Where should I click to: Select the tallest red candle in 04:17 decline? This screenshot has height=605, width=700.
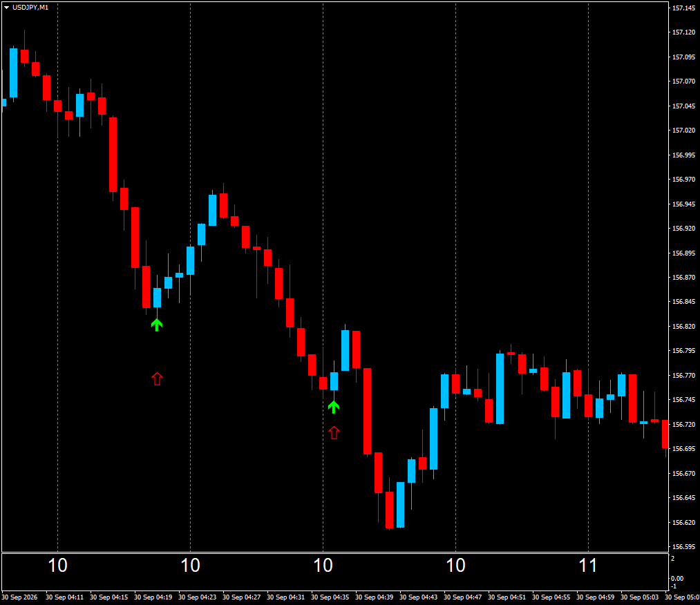tap(113, 155)
